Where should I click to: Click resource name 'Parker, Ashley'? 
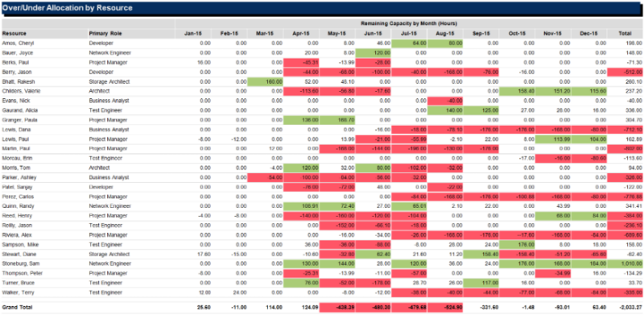19,178
